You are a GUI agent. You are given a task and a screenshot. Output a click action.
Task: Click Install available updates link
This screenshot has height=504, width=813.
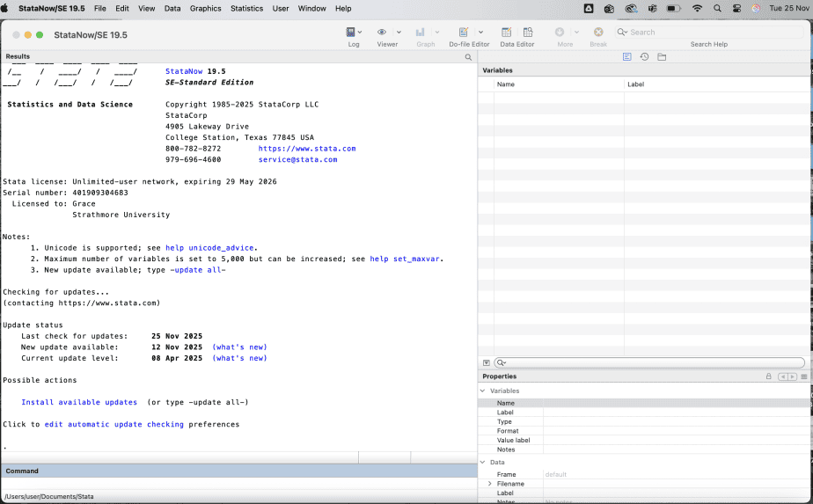(79, 402)
